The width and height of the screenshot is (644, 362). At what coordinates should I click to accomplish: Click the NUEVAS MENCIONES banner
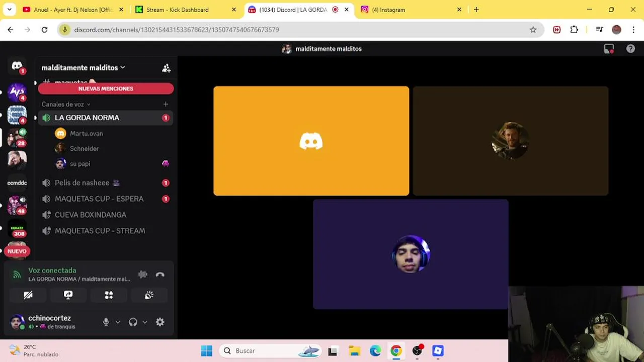point(106,88)
